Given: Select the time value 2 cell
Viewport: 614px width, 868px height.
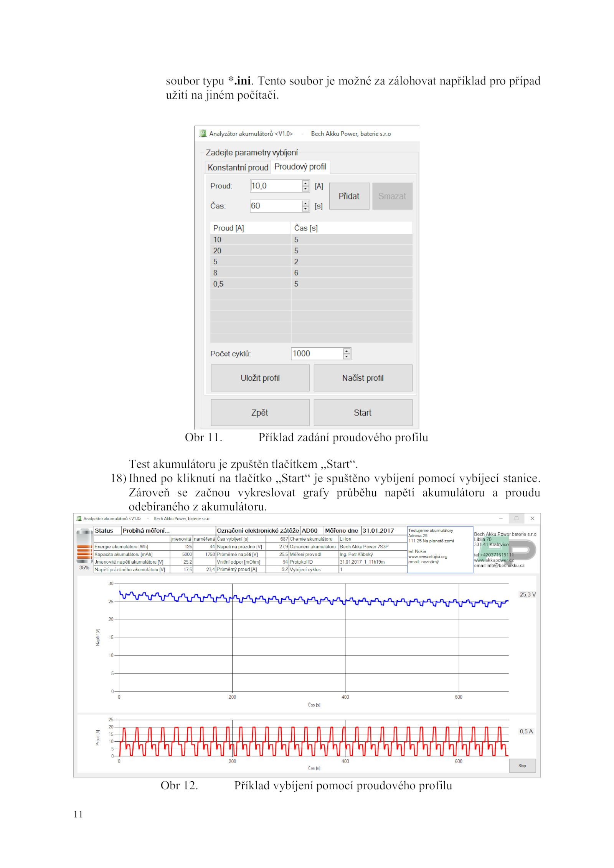Looking at the screenshot, I should click(x=352, y=262).
